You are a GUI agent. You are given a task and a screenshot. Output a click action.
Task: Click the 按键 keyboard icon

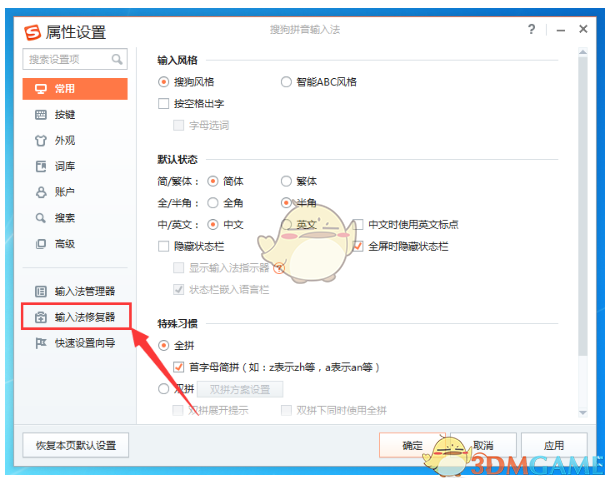point(41,115)
